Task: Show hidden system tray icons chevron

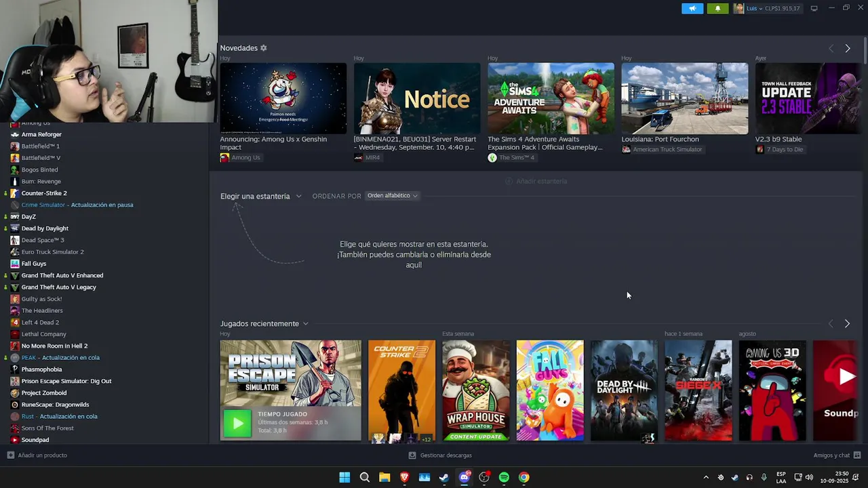Action: tap(706, 477)
